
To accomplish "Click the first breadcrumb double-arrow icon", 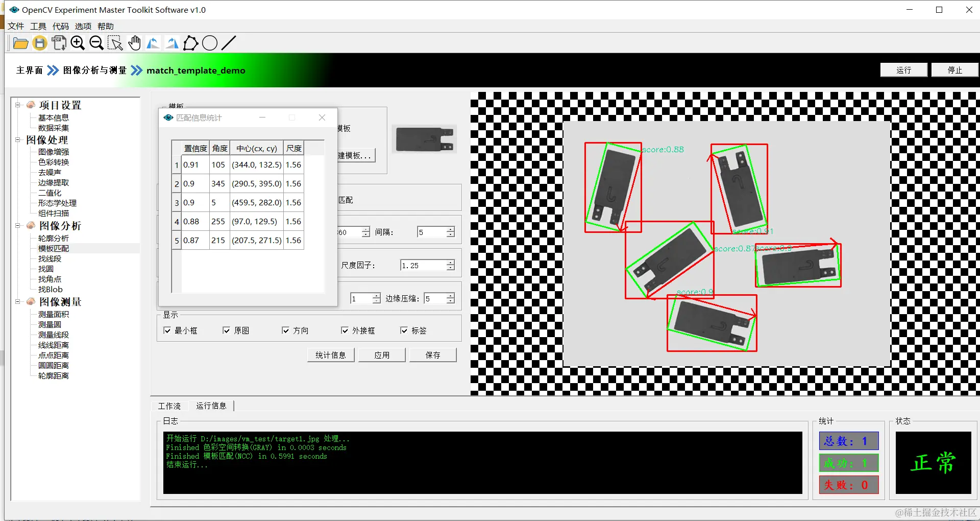I will 53,70.
